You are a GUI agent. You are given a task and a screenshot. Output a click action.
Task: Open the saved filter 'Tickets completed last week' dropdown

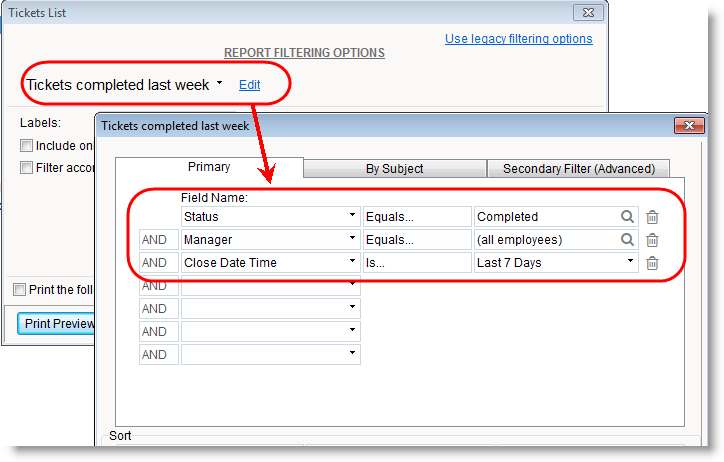tap(219, 85)
